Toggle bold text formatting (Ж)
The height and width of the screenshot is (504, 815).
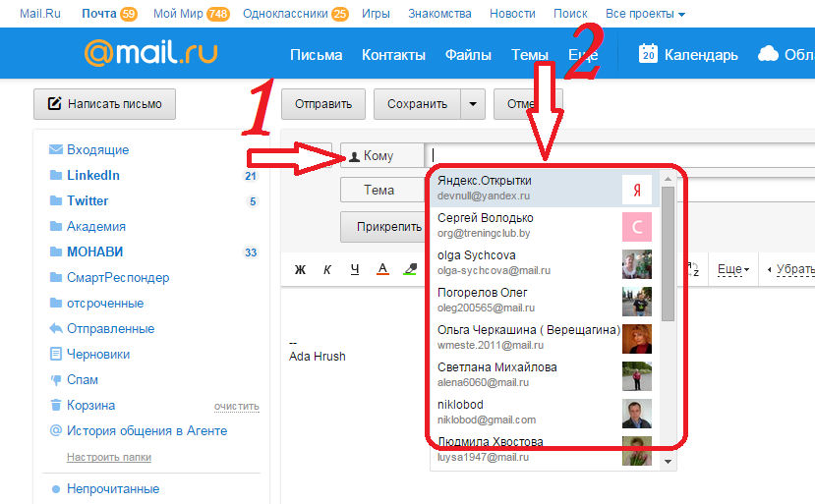pyautogui.click(x=300, y=269)
